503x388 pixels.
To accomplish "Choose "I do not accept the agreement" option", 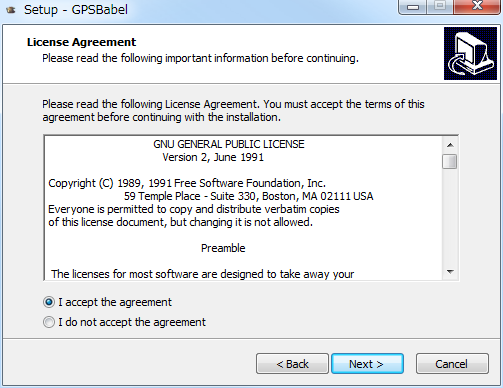I will coord(49,322).
